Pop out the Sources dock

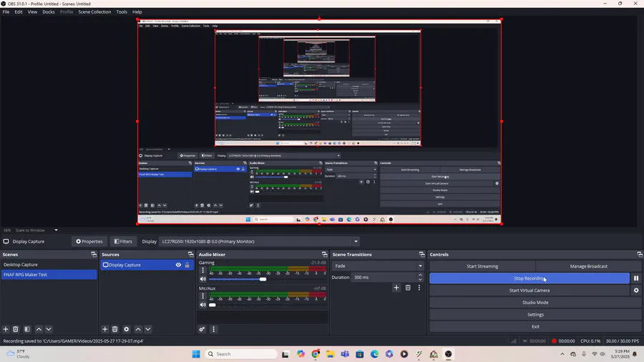click(x=190, y=255)
